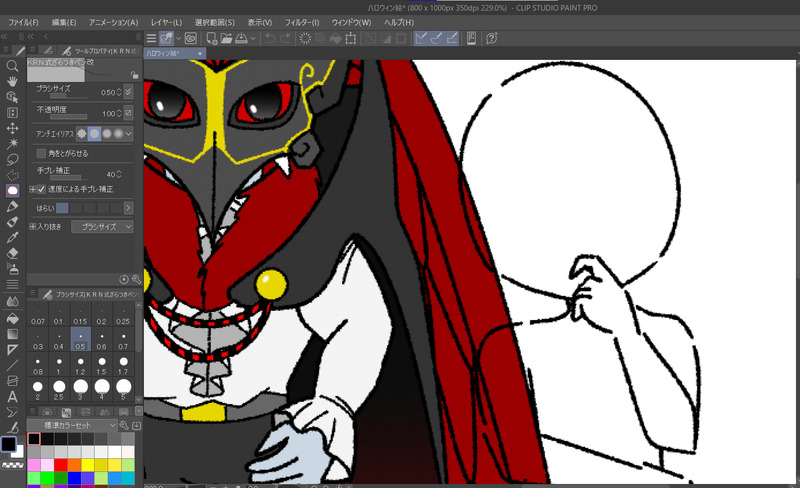Select weak anti-aliasing option
The width and height of the screenshot is (800, 488).
(94, 134)
